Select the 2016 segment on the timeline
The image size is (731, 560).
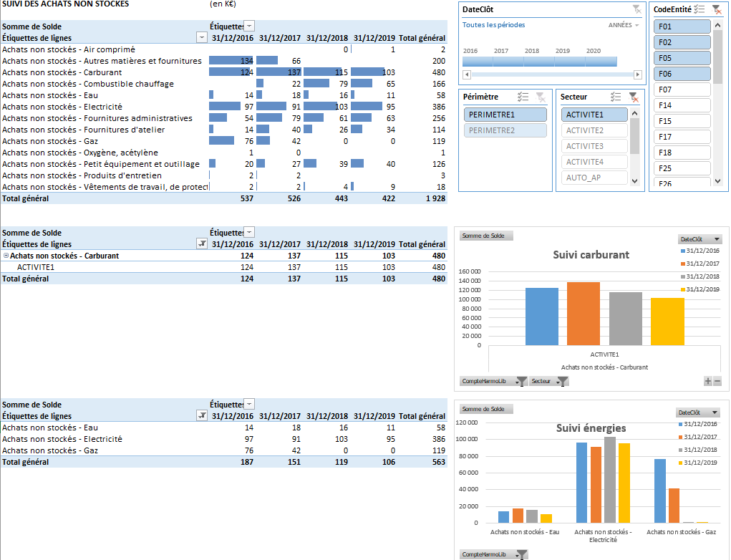coord(478,61)
